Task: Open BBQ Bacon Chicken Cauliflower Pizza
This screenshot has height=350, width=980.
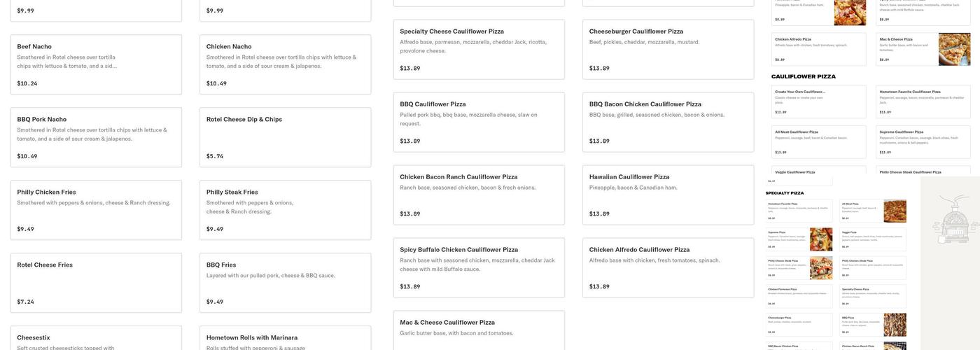Action: (668, 122)
